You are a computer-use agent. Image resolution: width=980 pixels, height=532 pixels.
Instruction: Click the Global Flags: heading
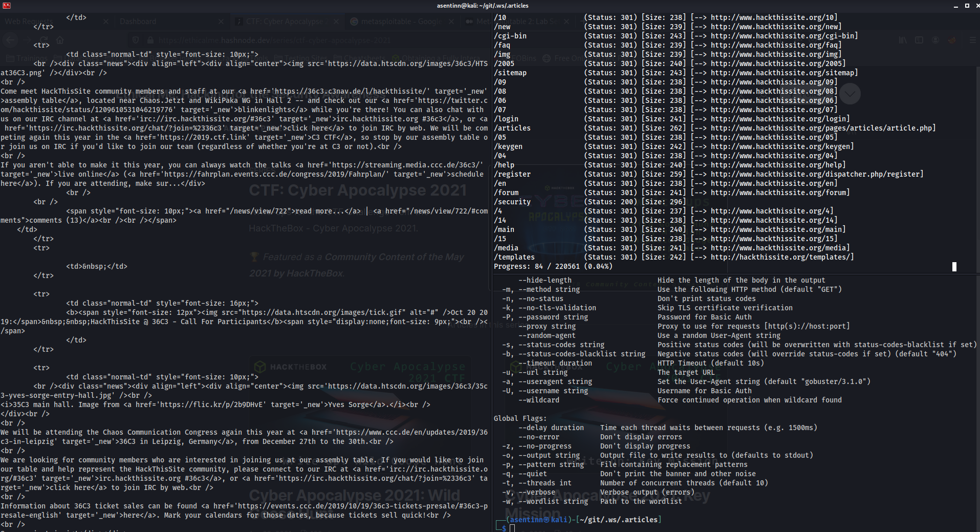520,418
